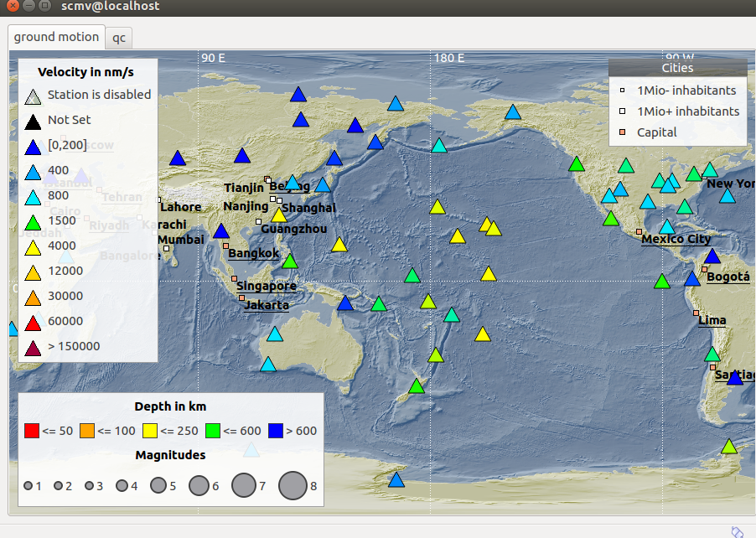Image resolution: width=756 pixels, height=538 pixels.
Task: Click the dark blue station at Santiago
Action: 735,377
